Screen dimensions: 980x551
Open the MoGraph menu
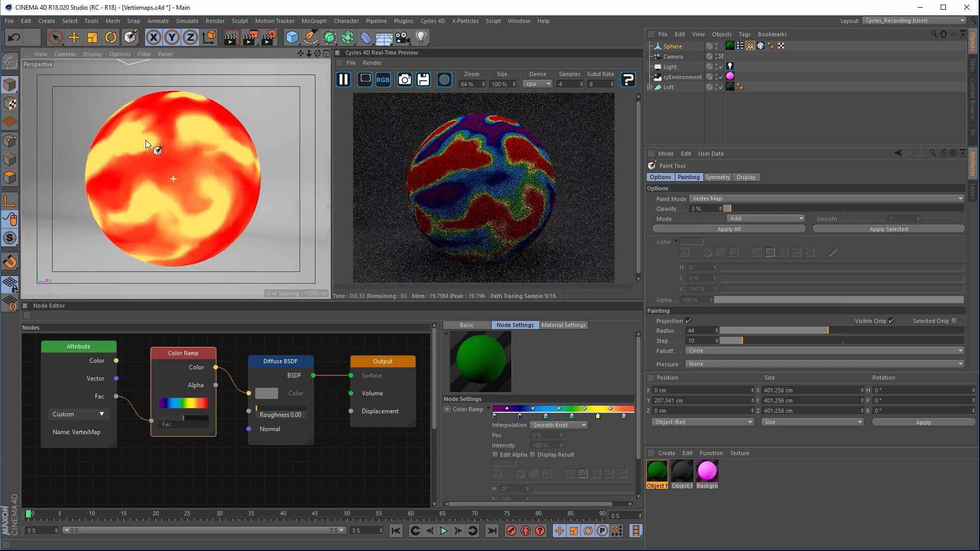point(313,21)
